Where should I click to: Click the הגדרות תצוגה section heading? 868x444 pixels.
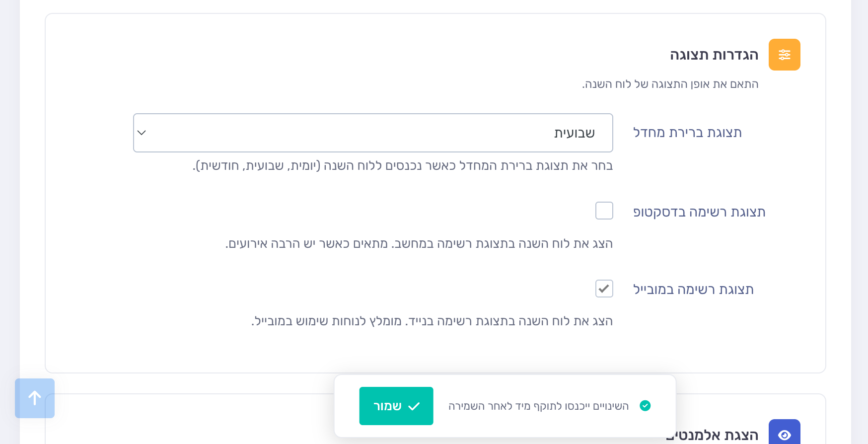pyautogui.click(x=714, y=55)
